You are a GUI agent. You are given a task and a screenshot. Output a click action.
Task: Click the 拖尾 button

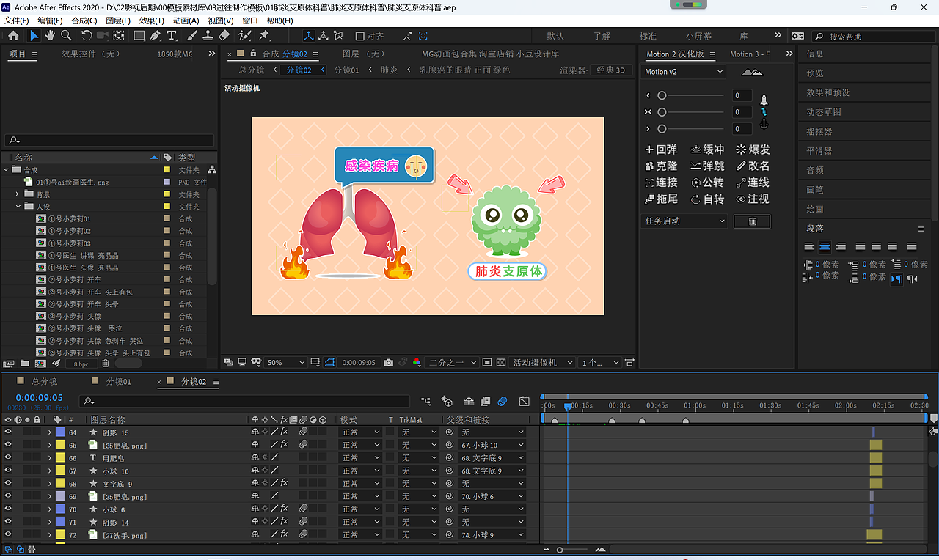[x=661, y=199]
